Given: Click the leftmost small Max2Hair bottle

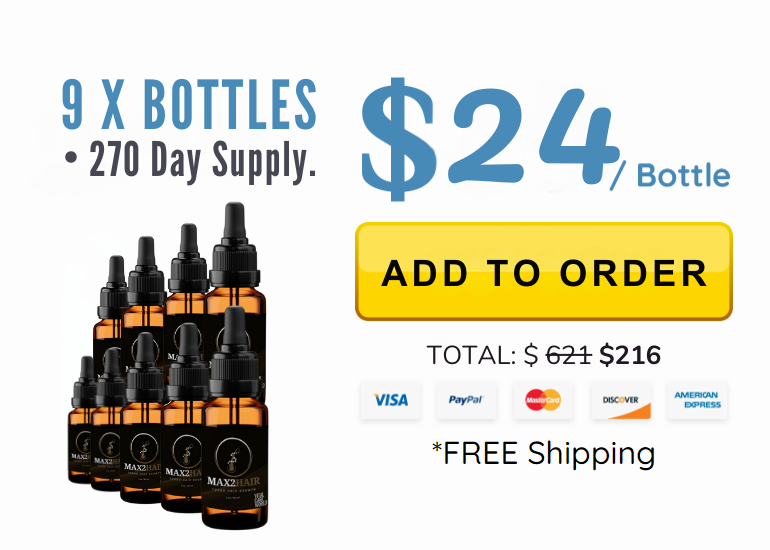Looking at the screenshot, I should pos(82,420).
